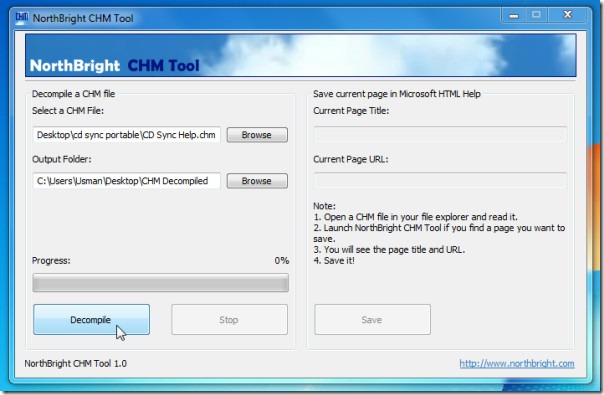Click the 'Output Folder:' label
This screenshot has height=395, width=604.
point(62,159)
